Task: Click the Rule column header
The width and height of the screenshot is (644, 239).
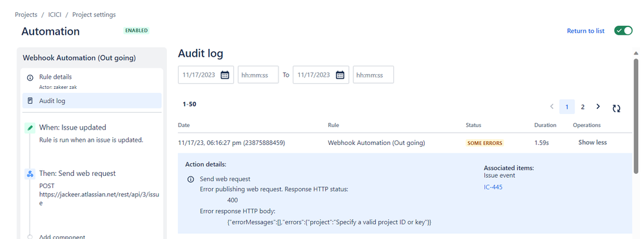Action: click(x=333, y=125)
